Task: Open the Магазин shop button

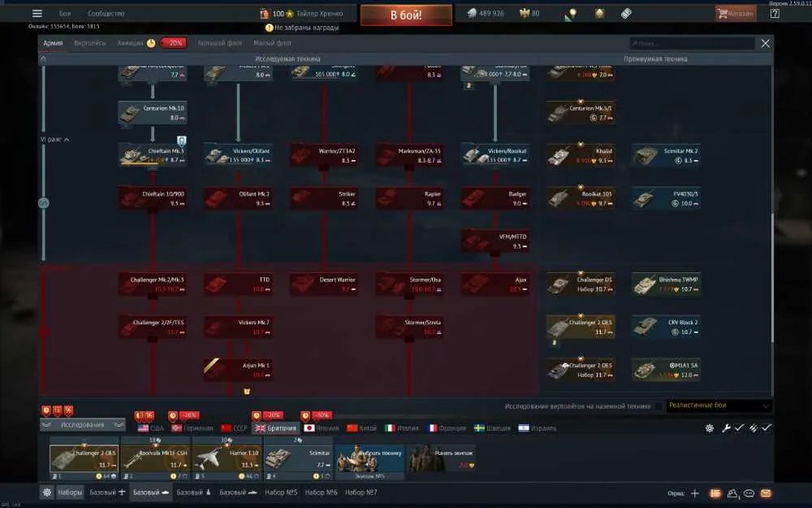Action: (x=736, y=14)
